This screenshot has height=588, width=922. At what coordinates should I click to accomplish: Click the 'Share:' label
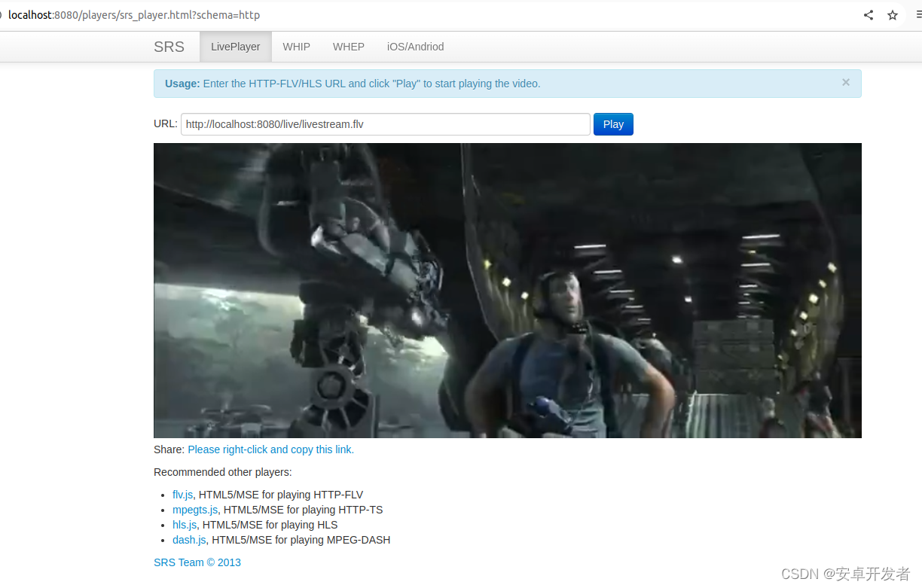point(169,449)
